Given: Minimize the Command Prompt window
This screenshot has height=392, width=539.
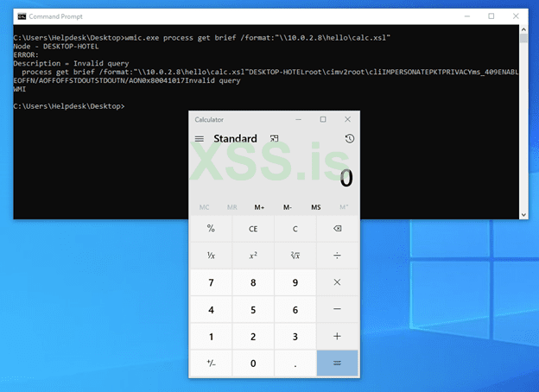Looking at the screenshot, I should tap(466, 16).
